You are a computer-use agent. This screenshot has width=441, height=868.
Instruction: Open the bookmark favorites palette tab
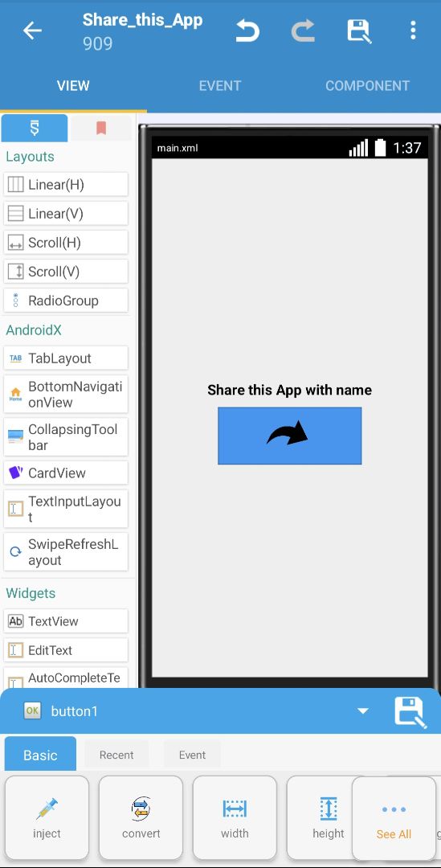coord(100,129)
